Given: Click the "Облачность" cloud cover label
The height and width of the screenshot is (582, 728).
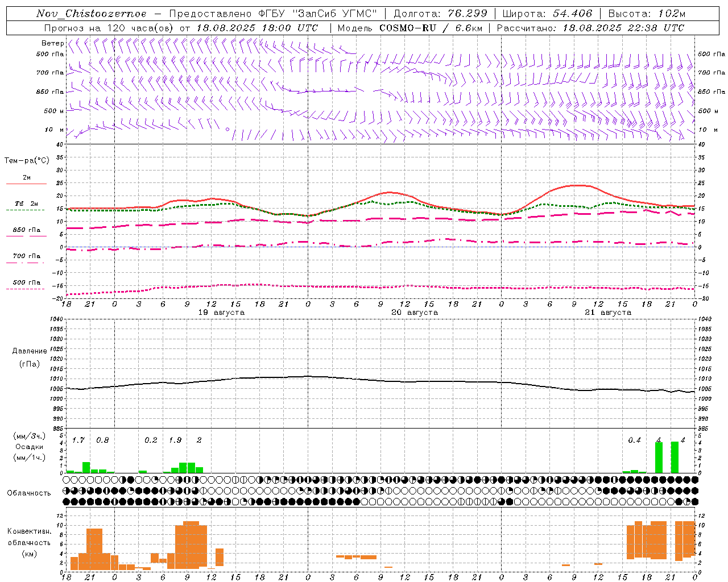Looking at the screenshot, I should click(29, 493).
